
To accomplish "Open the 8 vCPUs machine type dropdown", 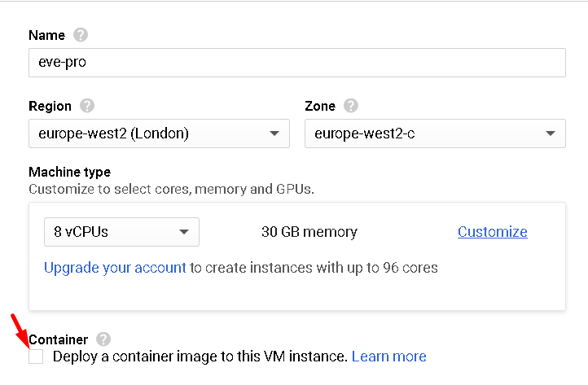I will click(121, 232).
